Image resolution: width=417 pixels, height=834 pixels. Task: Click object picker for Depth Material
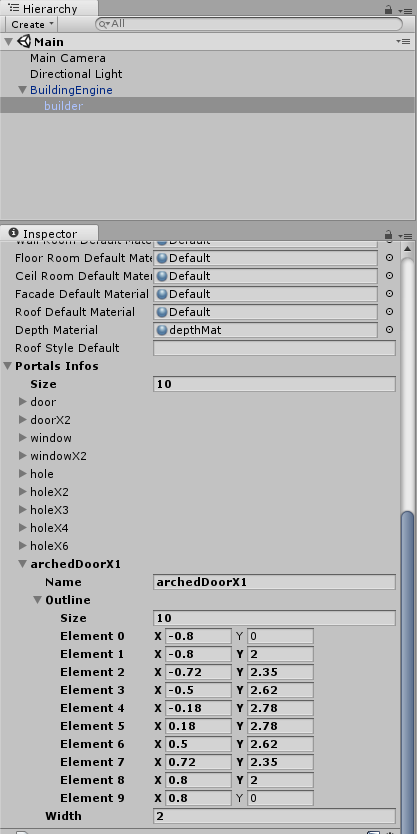[389, 330]
